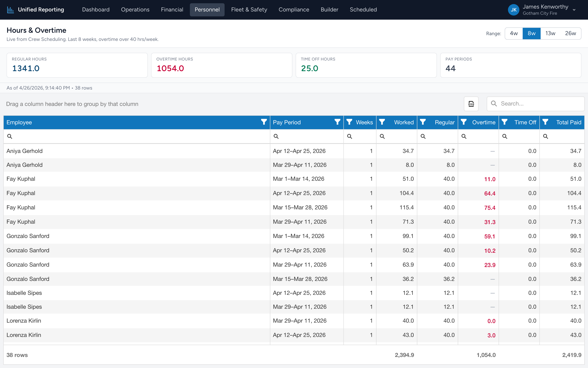Click the JK user avatar
The image size is (588, 368).
click(513, 10)
